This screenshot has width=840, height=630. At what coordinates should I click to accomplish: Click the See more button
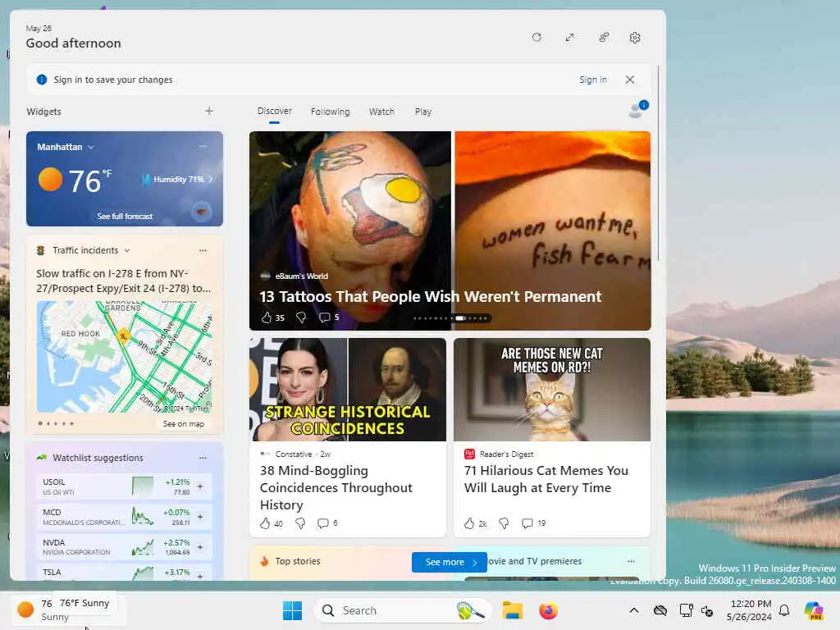(x=450, y=562)
